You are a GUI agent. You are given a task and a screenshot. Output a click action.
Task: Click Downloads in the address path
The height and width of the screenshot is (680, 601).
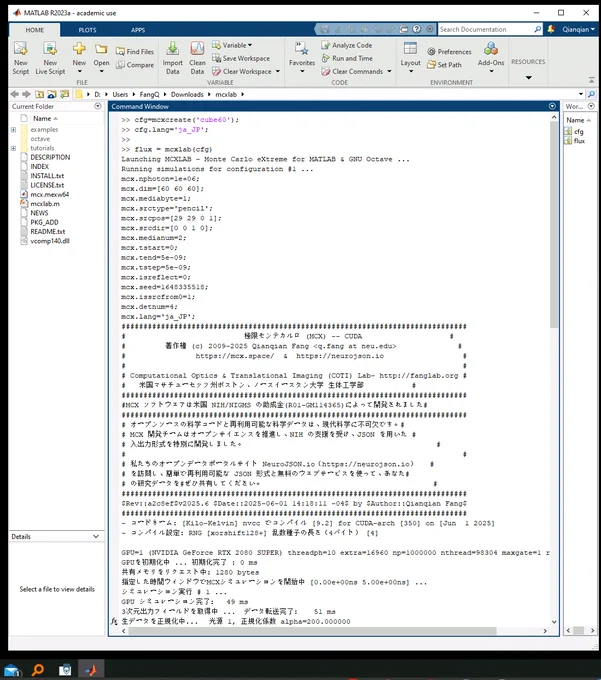point(187,94)
